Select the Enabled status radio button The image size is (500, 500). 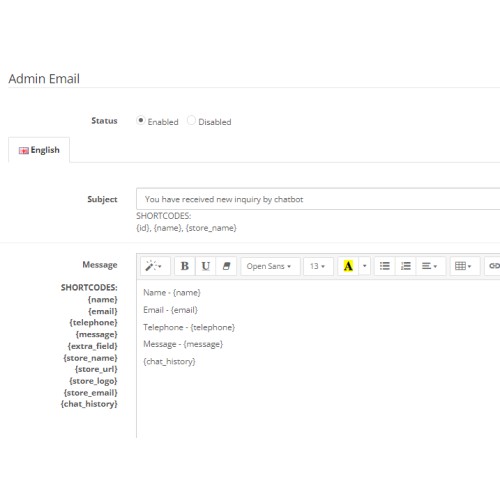click(x=141, y=120)
